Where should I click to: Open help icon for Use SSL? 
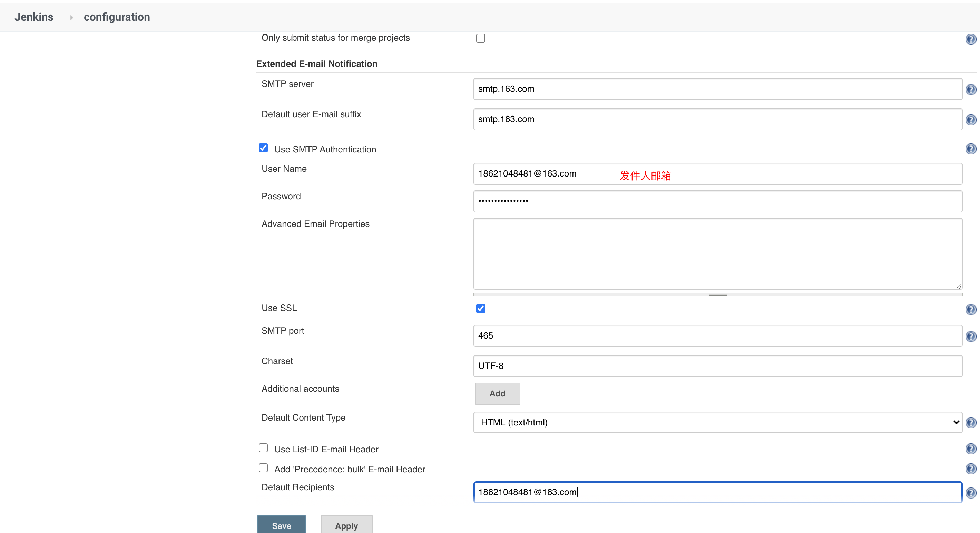pos(970,310)
